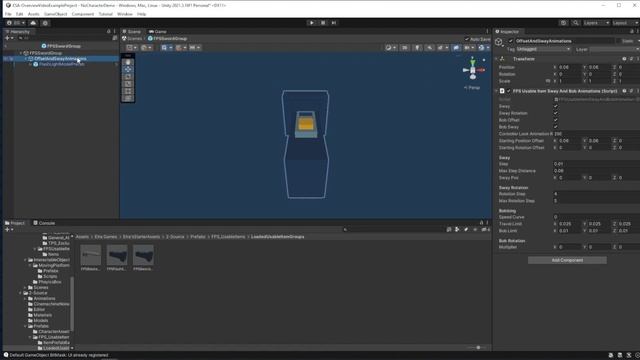Switch to the Scene tab
This screenshot has width=640, height=360.
[x=132, y=31]
